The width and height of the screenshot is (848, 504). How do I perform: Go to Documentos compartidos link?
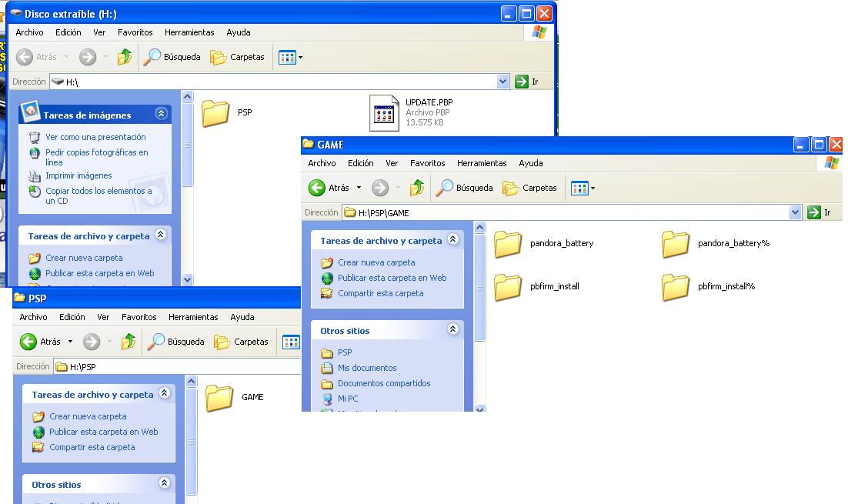(x=384, y=383)
